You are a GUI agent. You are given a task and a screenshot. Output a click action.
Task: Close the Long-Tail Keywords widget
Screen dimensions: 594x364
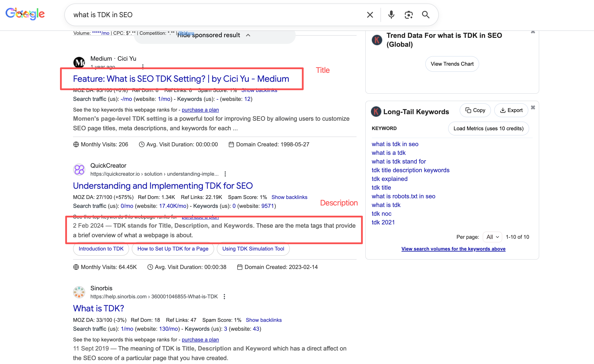pos(533,107)
